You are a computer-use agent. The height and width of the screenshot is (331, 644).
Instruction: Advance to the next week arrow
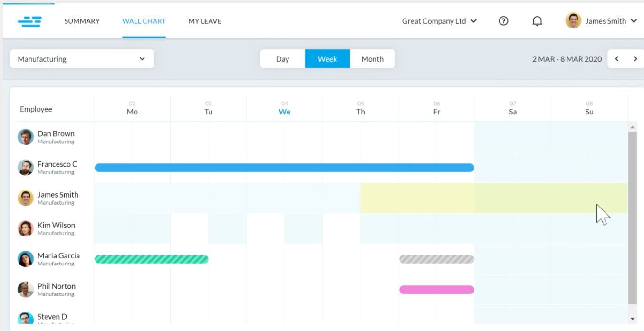click(636, 58)
